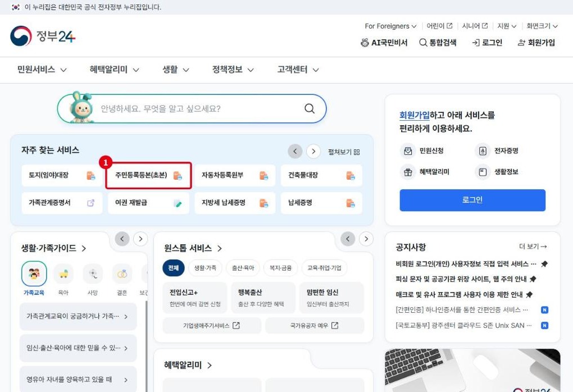573x392 pixels.
Task: Click the blue 로그인 button
Action: pos(472,200)
